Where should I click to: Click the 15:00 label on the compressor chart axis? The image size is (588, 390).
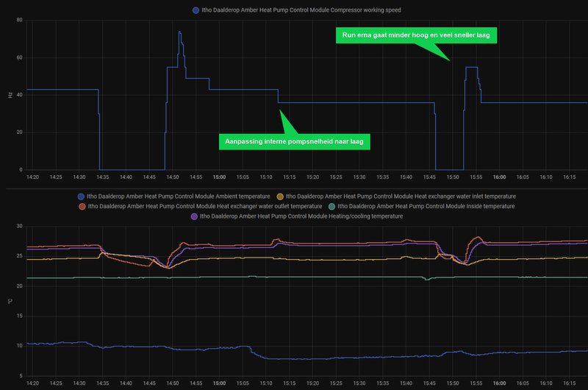(x=219, y=177)
